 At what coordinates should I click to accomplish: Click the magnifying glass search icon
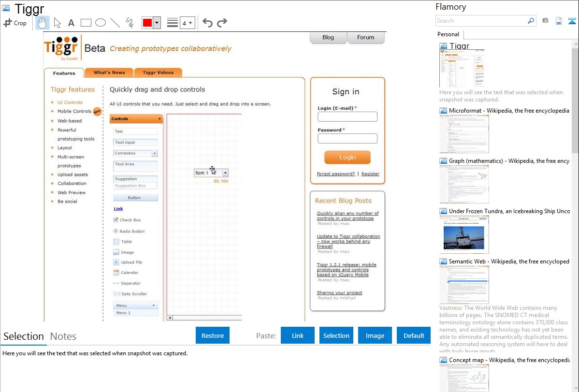pos(531,21)
